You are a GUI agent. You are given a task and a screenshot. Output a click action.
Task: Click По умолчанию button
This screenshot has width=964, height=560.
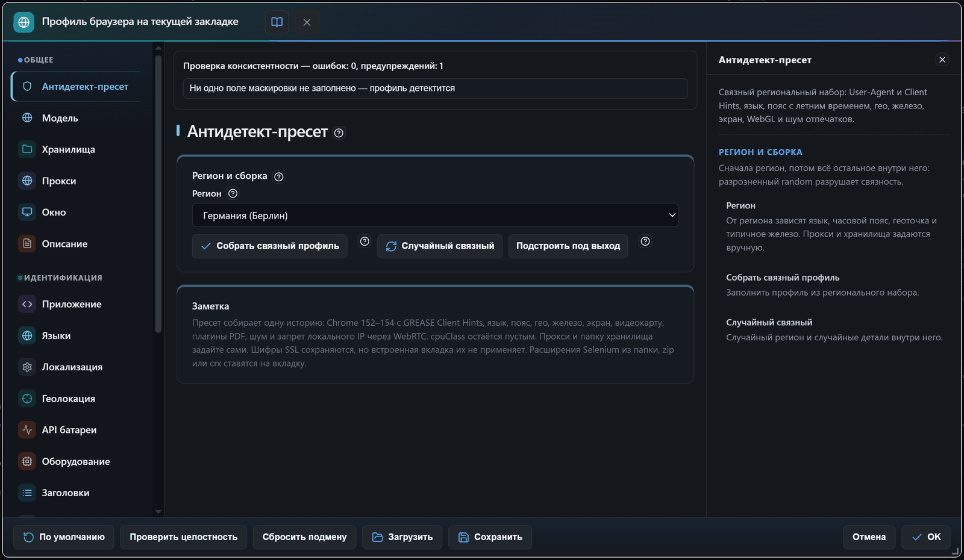(x=63, y=537)
